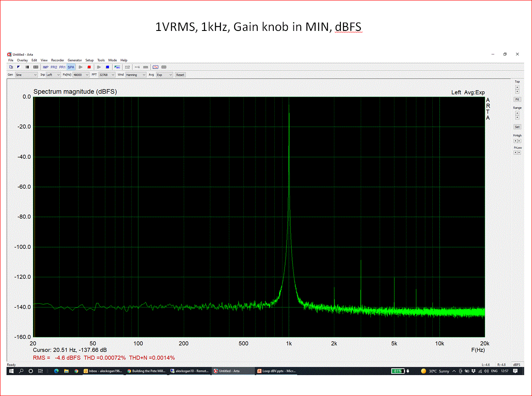Click the gray rectangle toolbar icon after connector
This screenshot has height=396, width=532.
point(146,67)
